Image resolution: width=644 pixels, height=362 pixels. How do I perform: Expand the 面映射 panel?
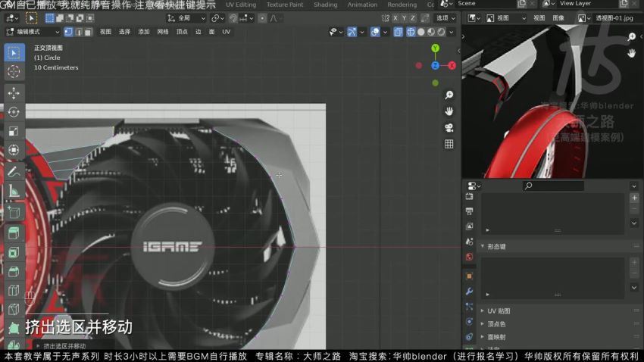point(496,337)
